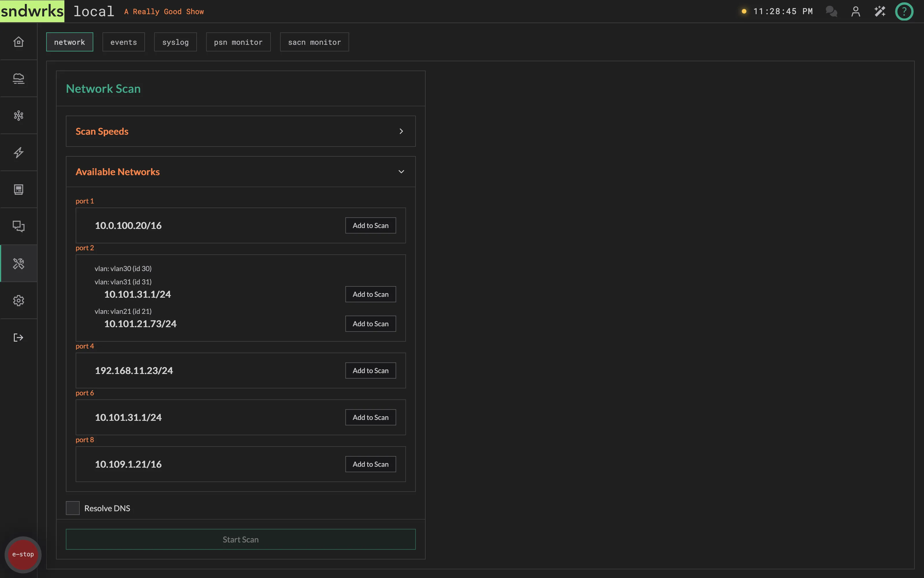Add 192.168.11.23/24 to scan
Viewport: 924px width, 578px height.
tap(370, 370)
